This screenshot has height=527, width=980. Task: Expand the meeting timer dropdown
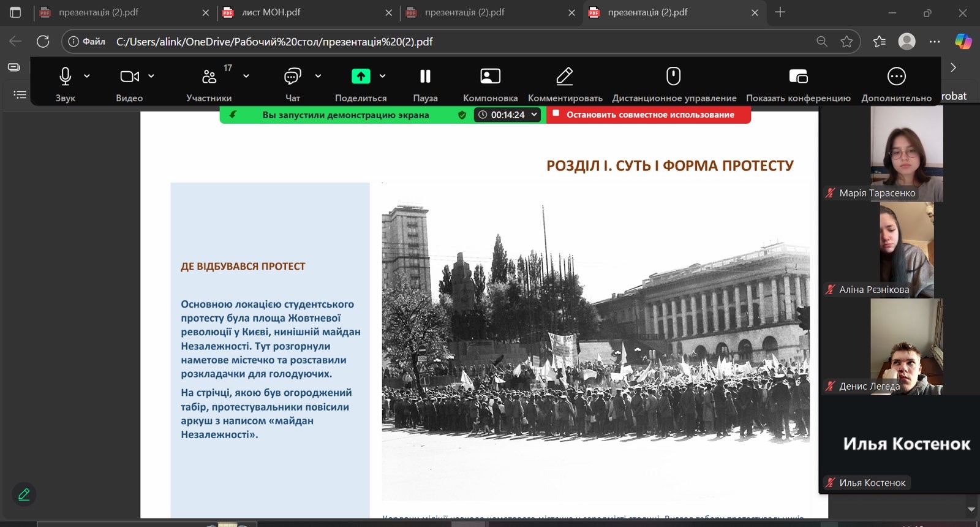534,115
